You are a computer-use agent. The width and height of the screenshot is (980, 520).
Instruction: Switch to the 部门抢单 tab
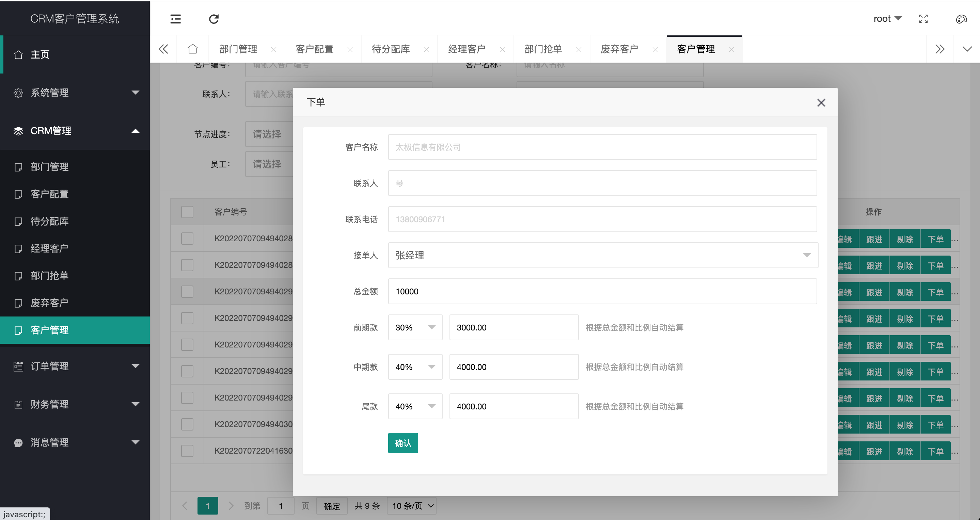543,49
